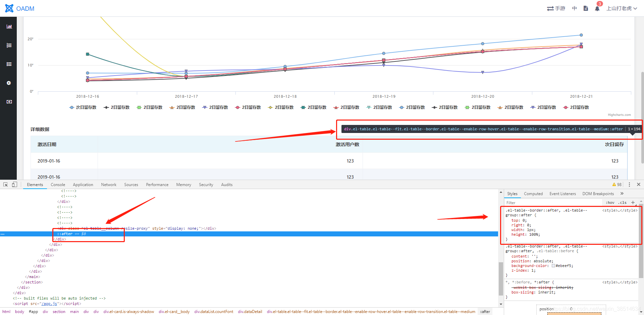Switch to the Network tab
This screenshot has width=644, height=315.
109,185
